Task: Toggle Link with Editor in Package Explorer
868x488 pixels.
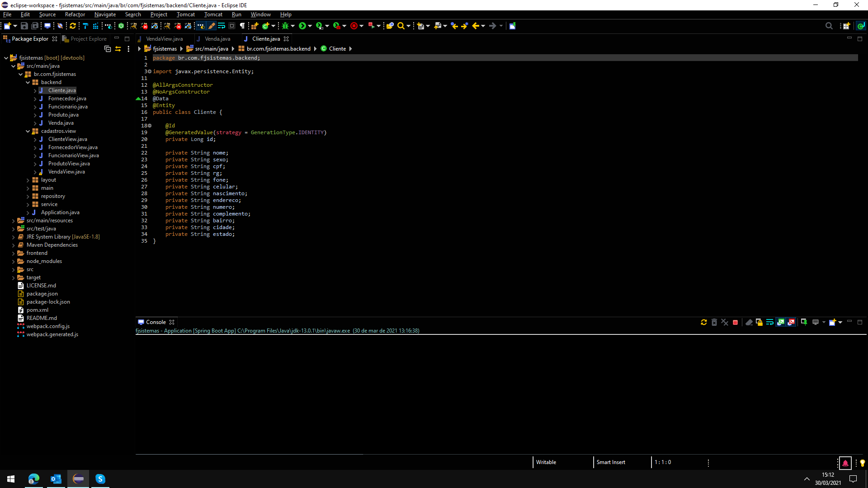Action: pos(118,49)
